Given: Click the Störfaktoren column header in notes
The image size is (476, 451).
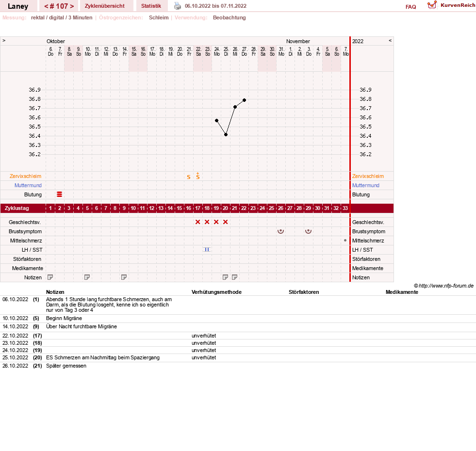Looking at the screenshot, I should pos(304,292).
